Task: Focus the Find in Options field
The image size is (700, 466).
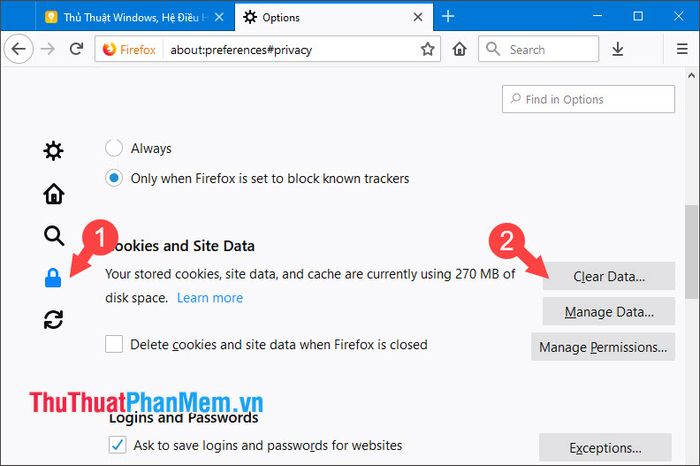Action: (588, 99)
